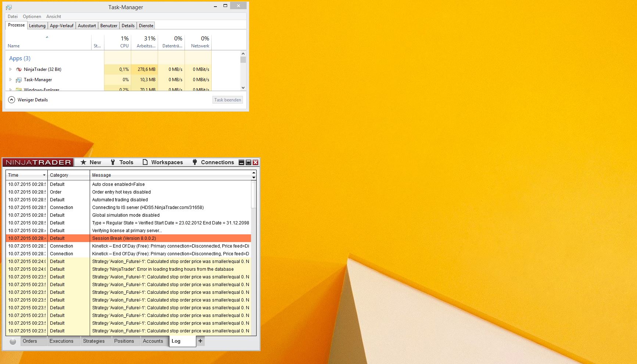637x364 pixels.
Task: Open the Benutzer tab
Action: (x=109, y=26)
